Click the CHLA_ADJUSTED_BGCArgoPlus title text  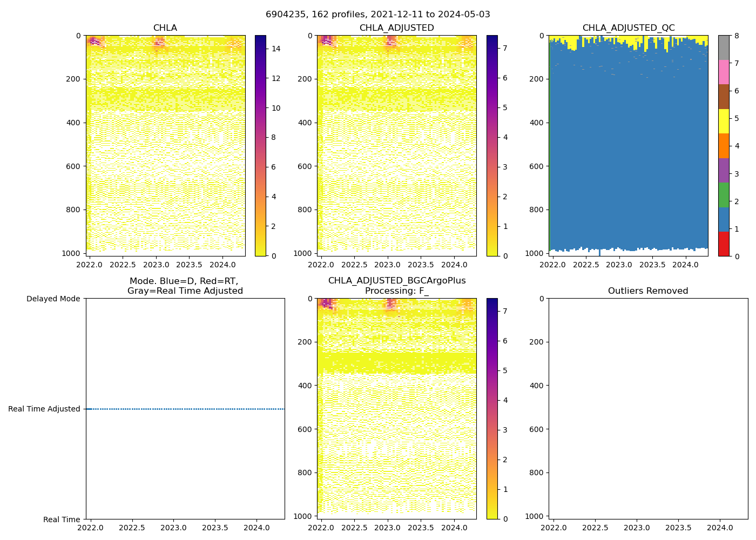click(397, 281)
